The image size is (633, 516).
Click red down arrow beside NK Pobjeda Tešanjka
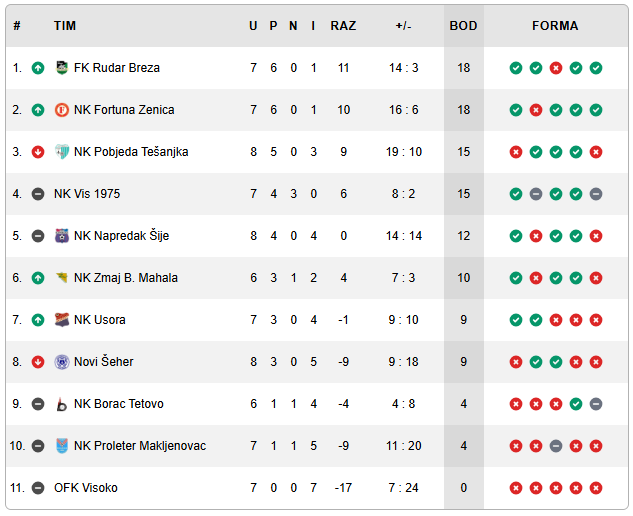[38, 152]
